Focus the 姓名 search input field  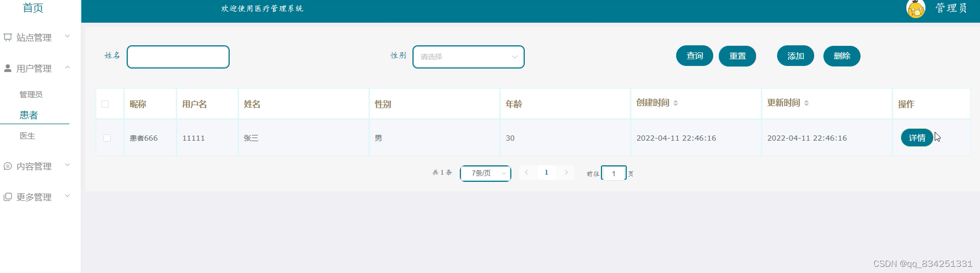(178, 57)
